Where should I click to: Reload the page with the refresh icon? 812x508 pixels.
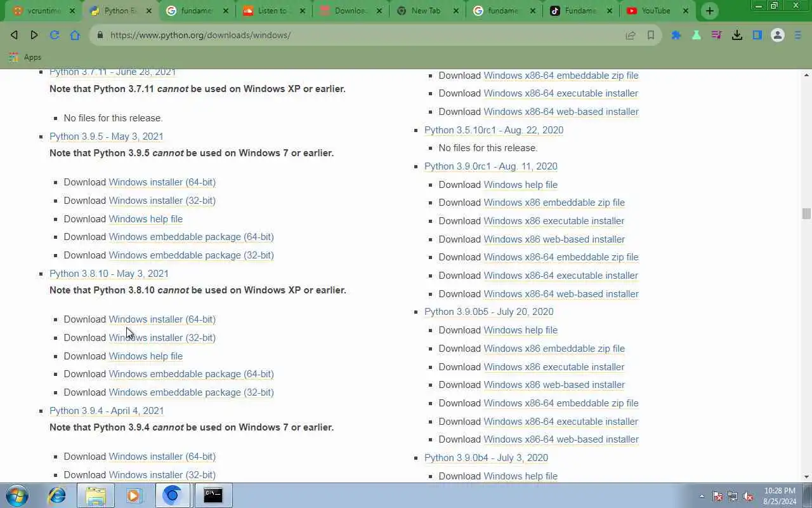coord(55,35)
